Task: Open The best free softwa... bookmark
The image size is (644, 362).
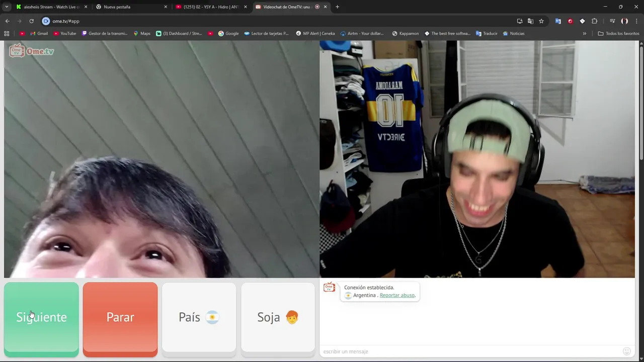Action: (447, 34)
